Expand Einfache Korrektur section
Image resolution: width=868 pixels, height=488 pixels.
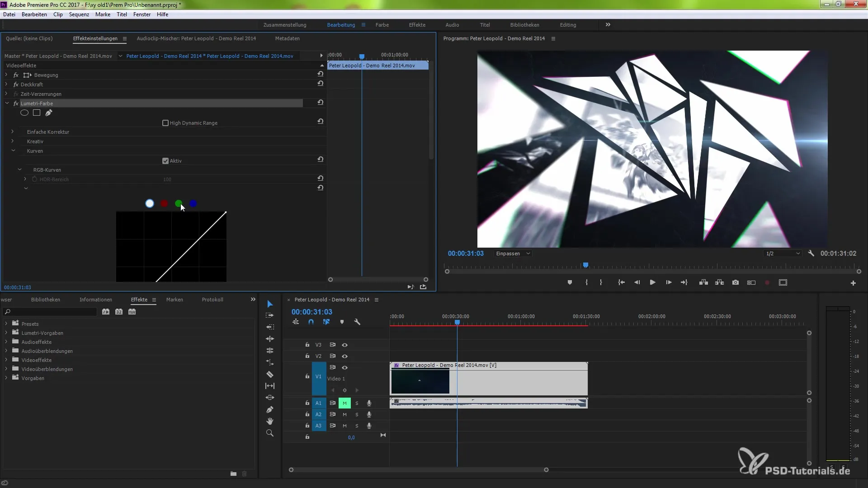point(13,131)
